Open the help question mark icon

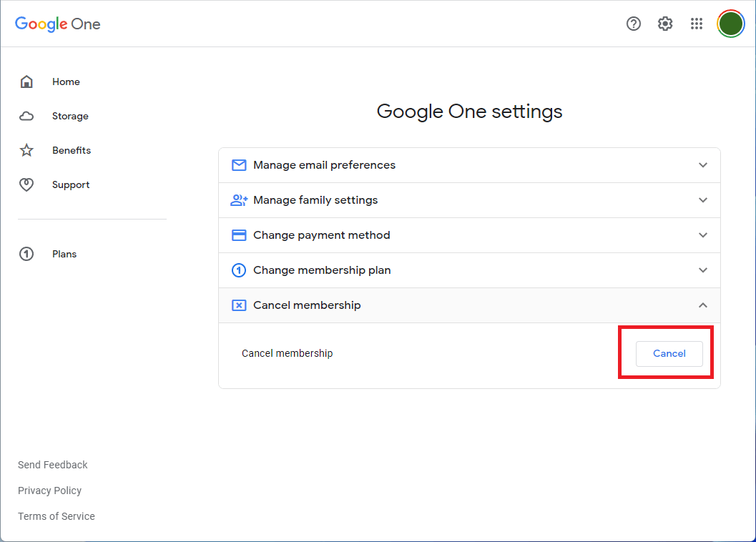pos(634,23)
